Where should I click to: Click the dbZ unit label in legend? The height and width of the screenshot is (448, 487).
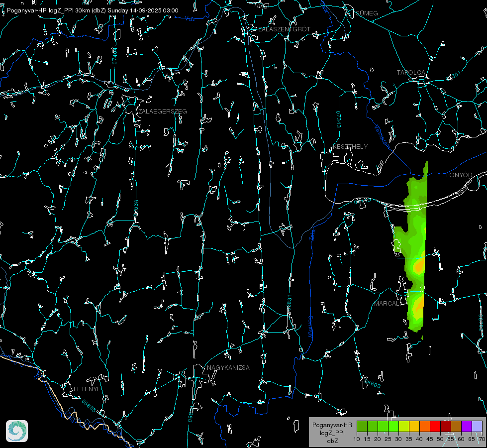(332, 441)
